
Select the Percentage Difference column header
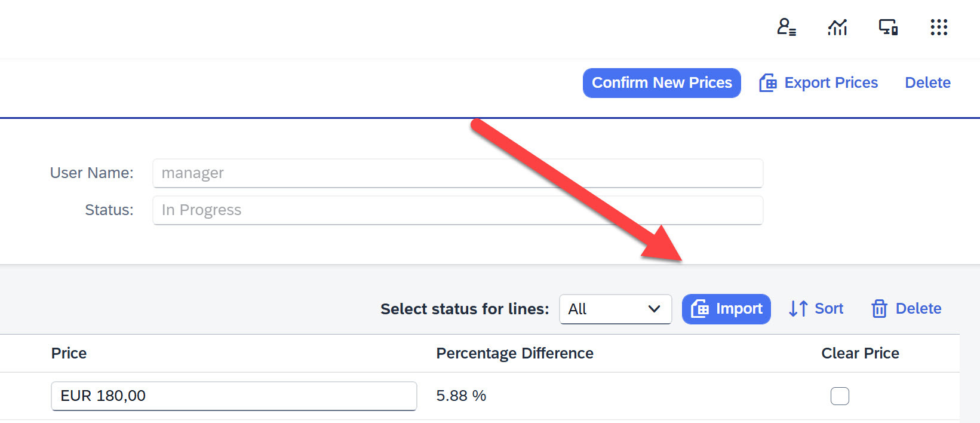click(515, 353)
